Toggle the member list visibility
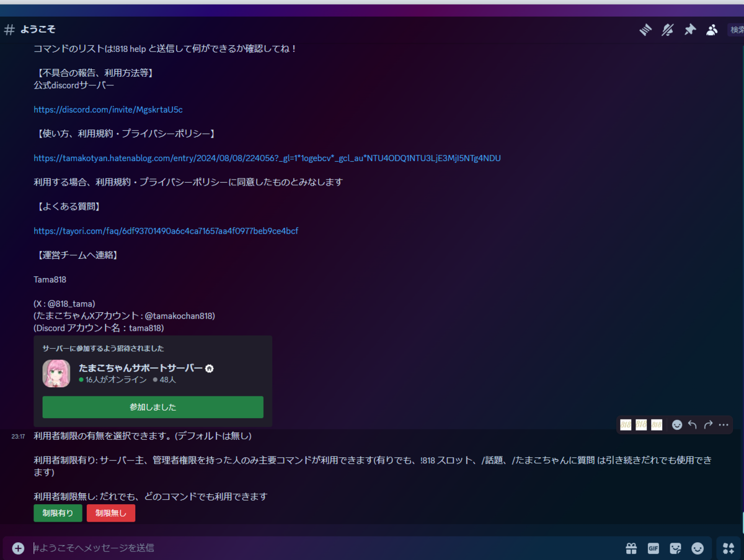Screen dimensions: 744x560 tap(712, 29)
